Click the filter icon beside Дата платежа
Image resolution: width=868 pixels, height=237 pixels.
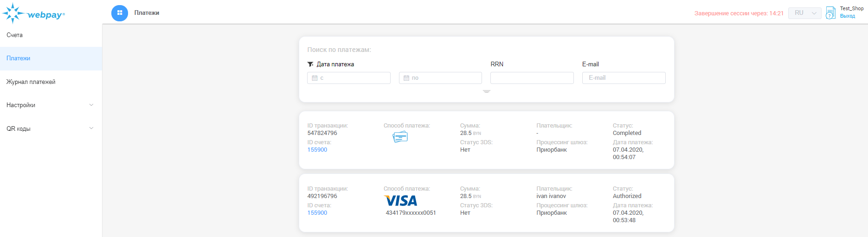pos(310,64)
